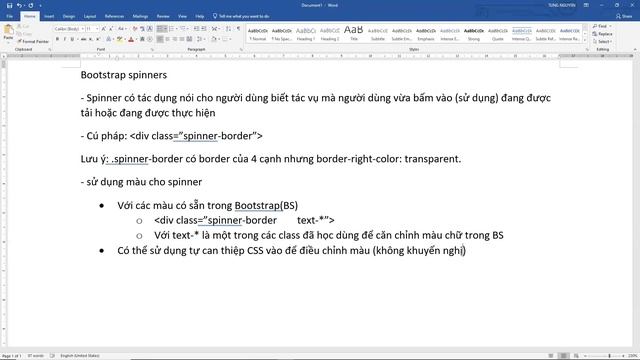Viewport: 640px width, 360px height.
Task: Apply the Quote style
Action: tap(498, 34)
